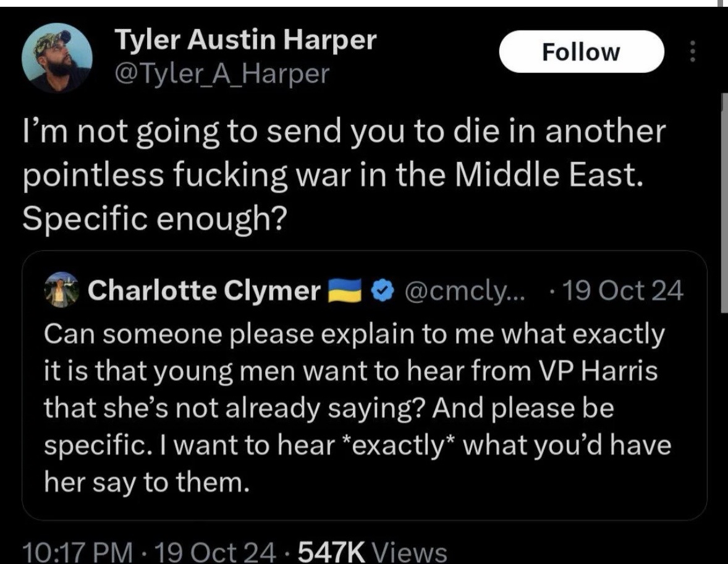Viewport: 728px width, 564px height.
Task: Open Tyler Austin Harper's profile picture
Action: 56,58
